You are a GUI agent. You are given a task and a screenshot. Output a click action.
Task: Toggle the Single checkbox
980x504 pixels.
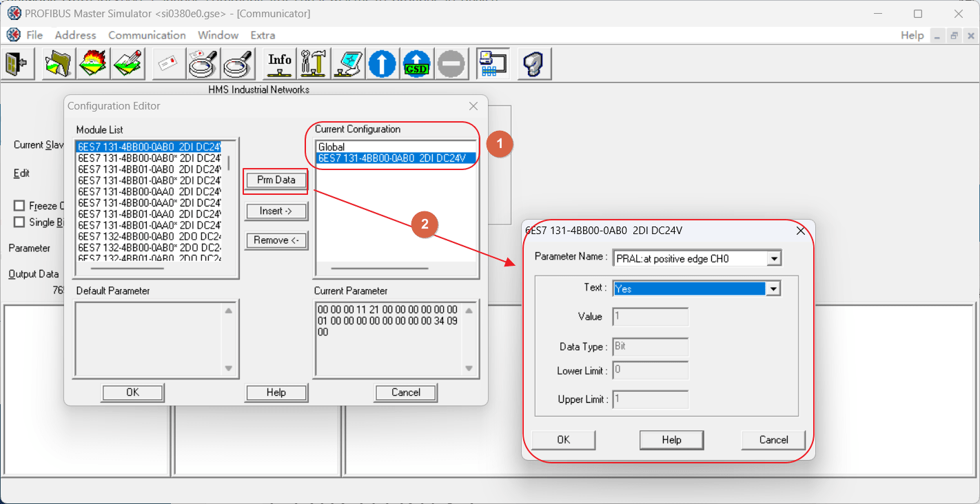[19, 222]
